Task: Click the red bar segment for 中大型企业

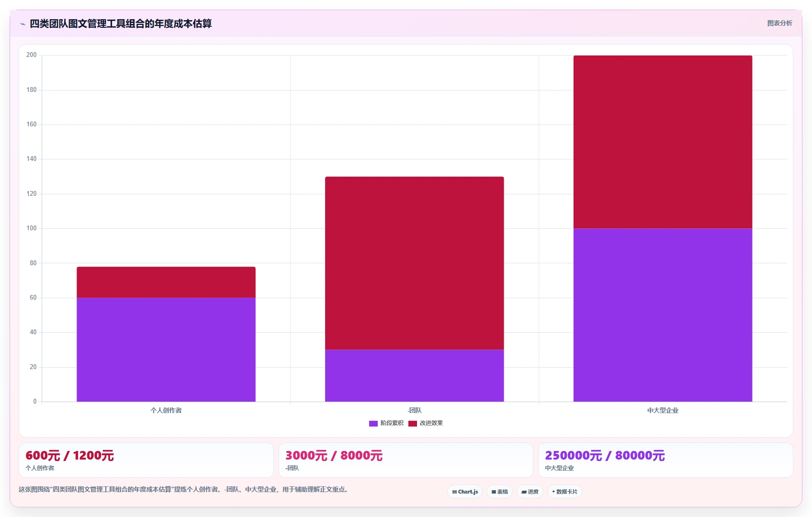Action: pyautogui.click(x=663, y=142)
